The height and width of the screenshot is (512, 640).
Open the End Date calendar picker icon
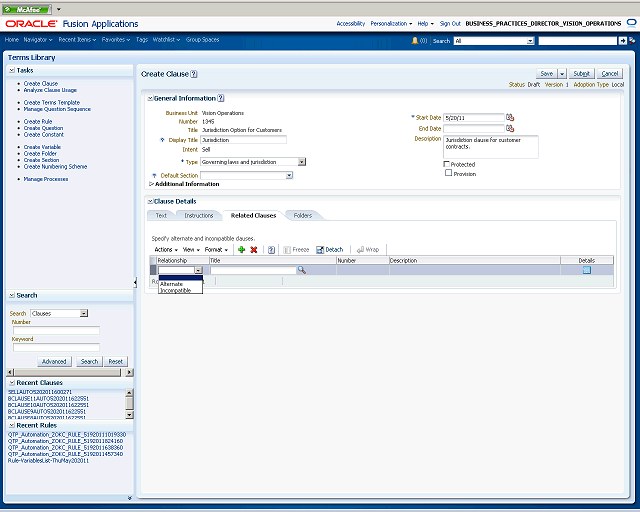[x=510, y=128]
